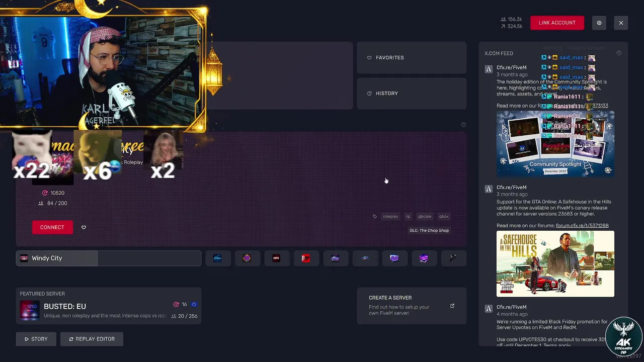Viewport: 644px width, 362px height.
Task: Click the 156.3k players count
Action: tap(515, 19)
